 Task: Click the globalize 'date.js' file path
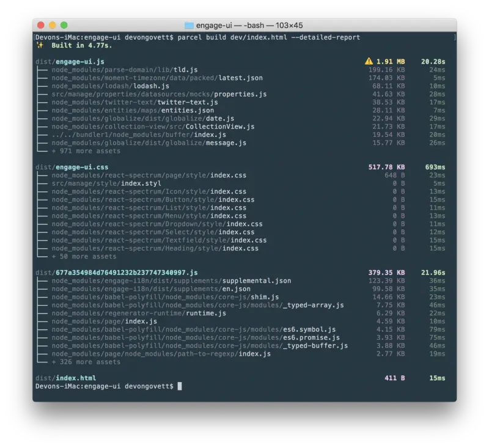coord(143,119)
